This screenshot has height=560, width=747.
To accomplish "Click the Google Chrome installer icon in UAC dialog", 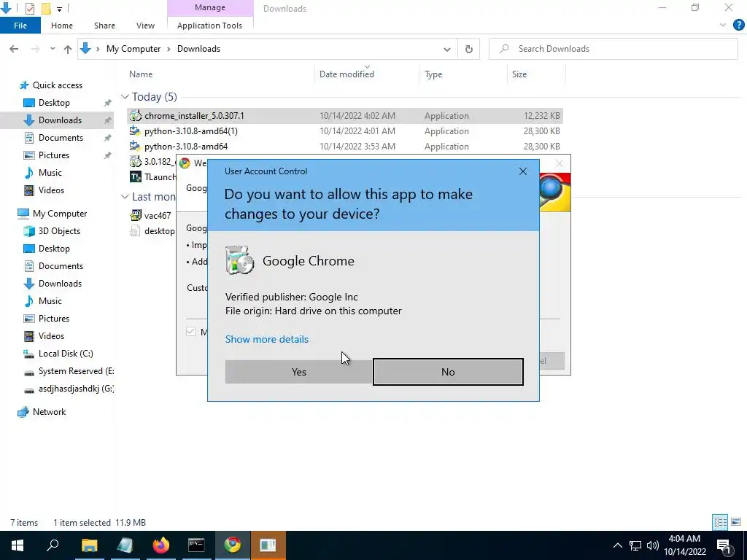I will tap(239, 260).
